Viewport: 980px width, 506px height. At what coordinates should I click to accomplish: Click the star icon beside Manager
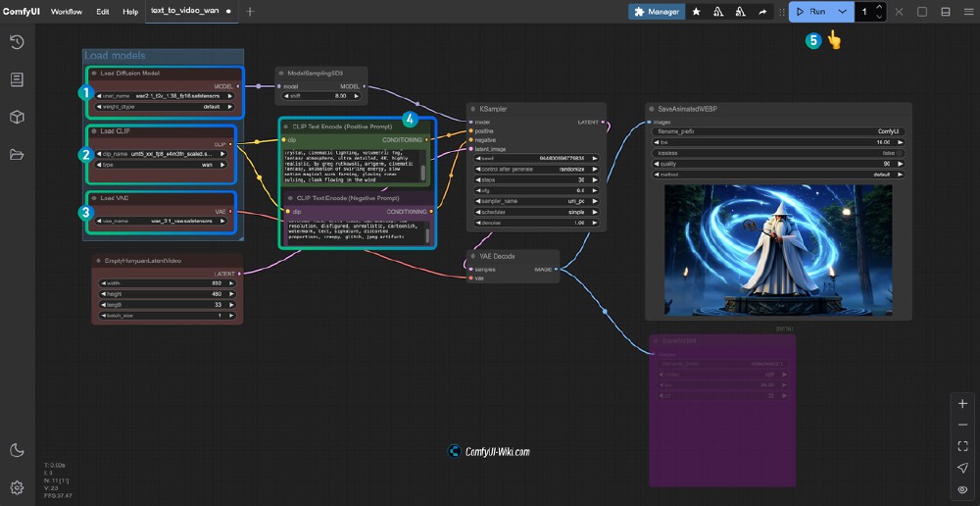696,12
